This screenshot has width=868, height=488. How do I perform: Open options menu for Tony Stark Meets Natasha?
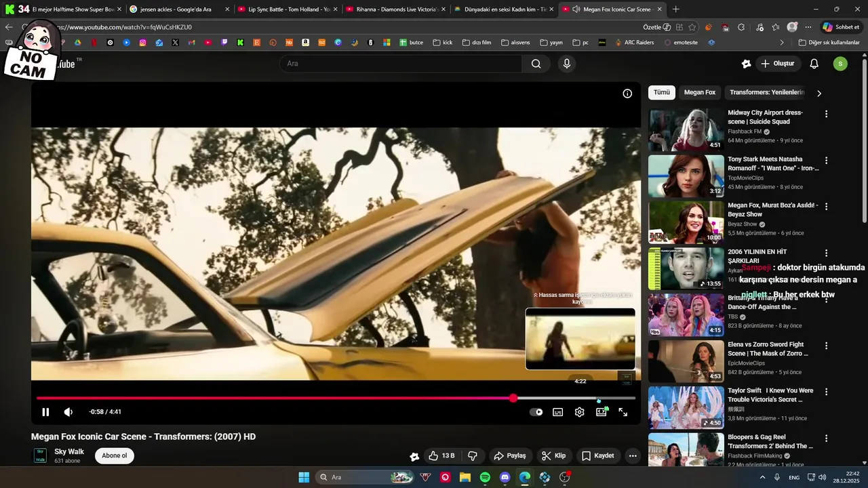826,161
